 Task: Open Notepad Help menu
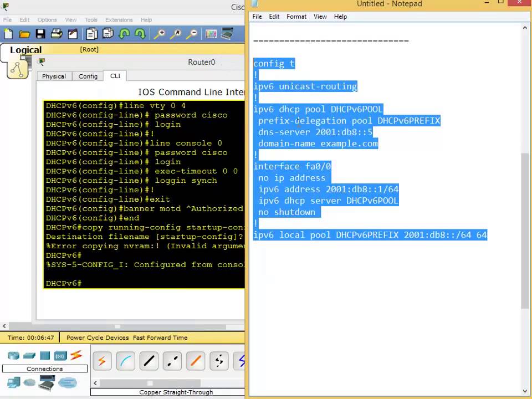point(340,17)
